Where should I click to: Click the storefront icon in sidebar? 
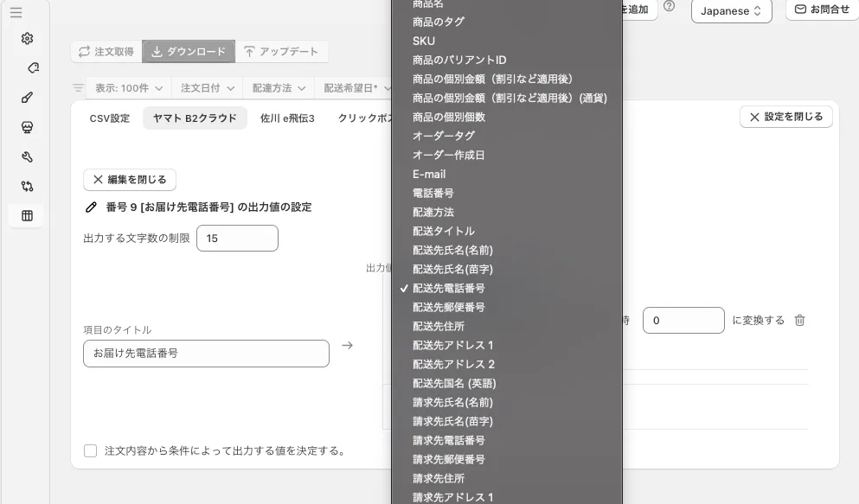pyautogui.click(x=27, y=127)
